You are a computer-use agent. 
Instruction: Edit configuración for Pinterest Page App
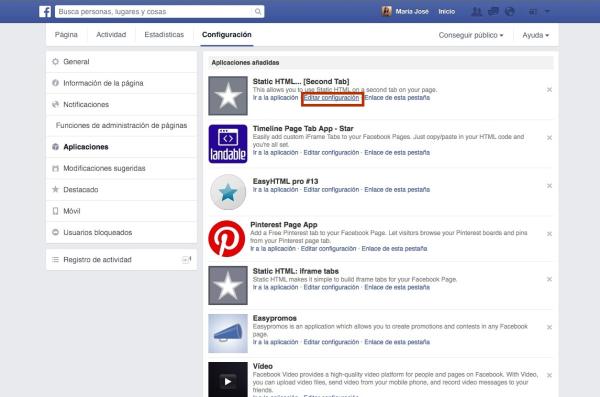[329, 248]
